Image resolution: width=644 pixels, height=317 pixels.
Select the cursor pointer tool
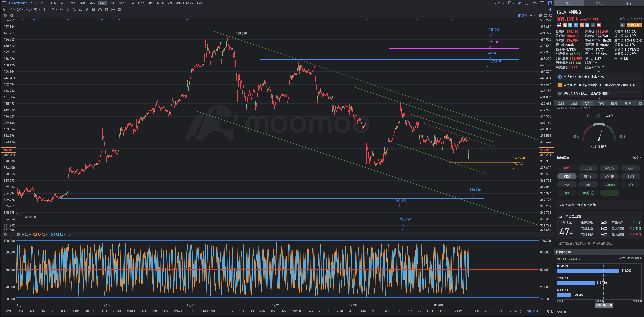(4, 9)
